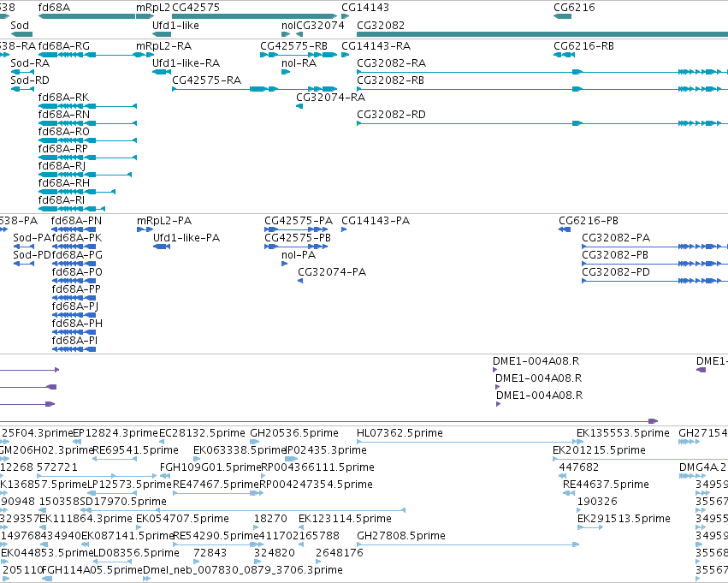Click the CG32074-PA protein label
The height and width of the screenshot is (583, 728).
point(332,272)
